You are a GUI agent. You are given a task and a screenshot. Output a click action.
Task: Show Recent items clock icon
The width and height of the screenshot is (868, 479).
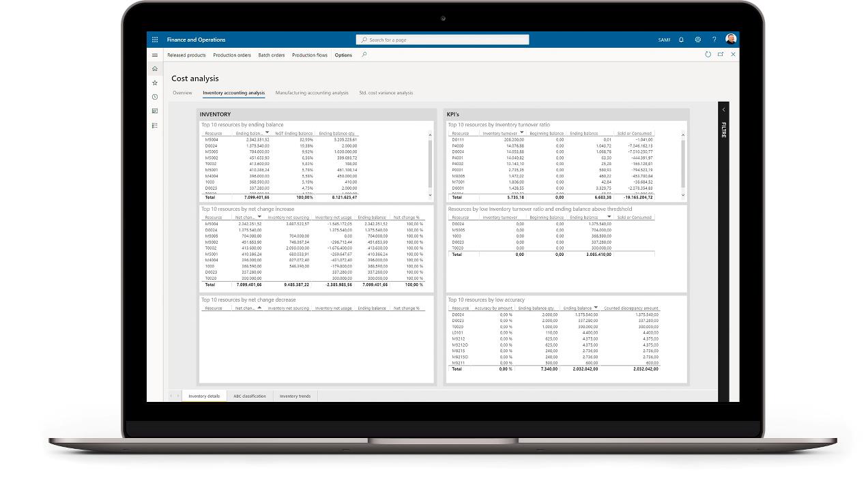coord(155,97)
